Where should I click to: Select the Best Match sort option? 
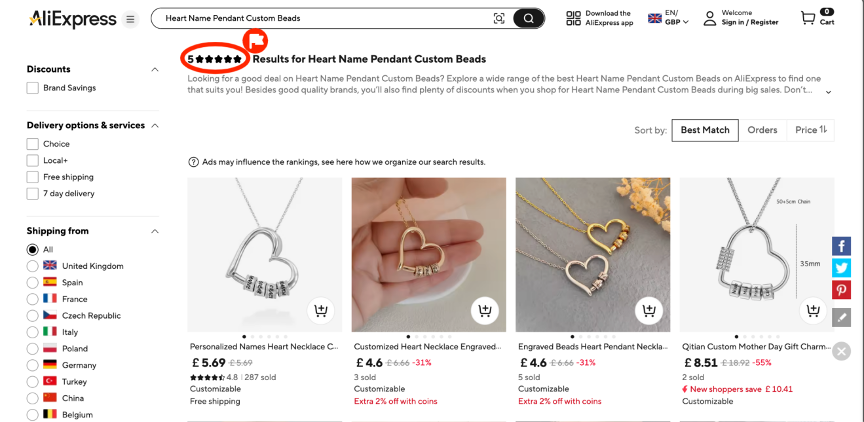705,130
